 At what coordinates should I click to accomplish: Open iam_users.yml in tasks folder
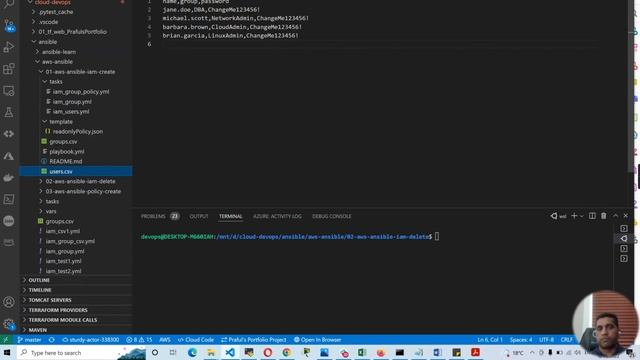(71, 111)
